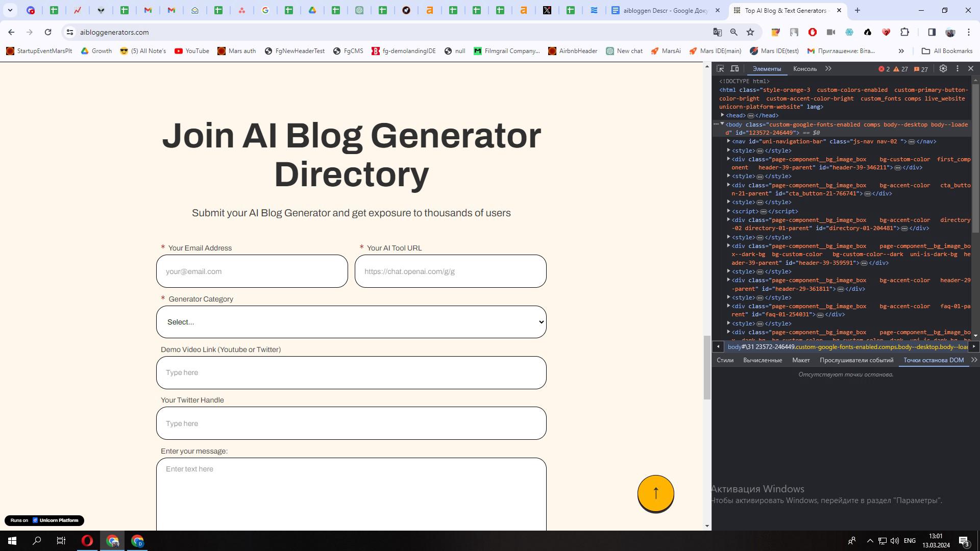
Task: Click the Runs on Unicorn Platform badge
Action: 44,520
